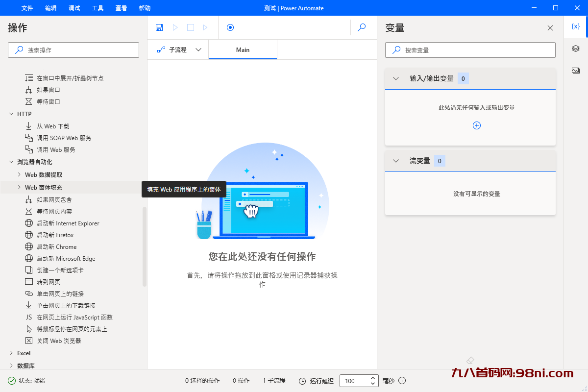
Task: Open the UI elements panel icon
Action: pos(576,49)
